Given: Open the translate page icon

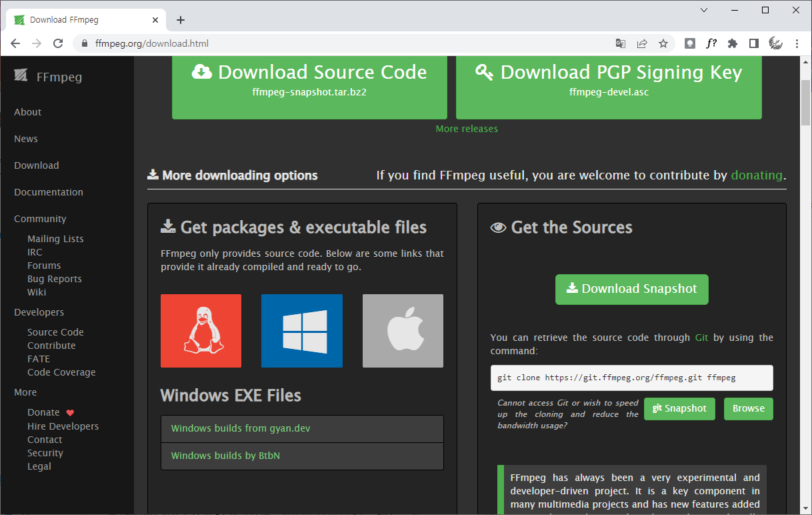Looking at the screenshot, I should (621, 43).
